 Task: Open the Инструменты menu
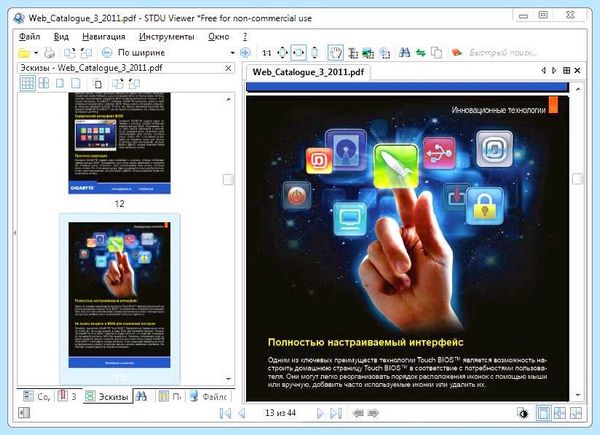pyautogui.click(x=166, y=37)
